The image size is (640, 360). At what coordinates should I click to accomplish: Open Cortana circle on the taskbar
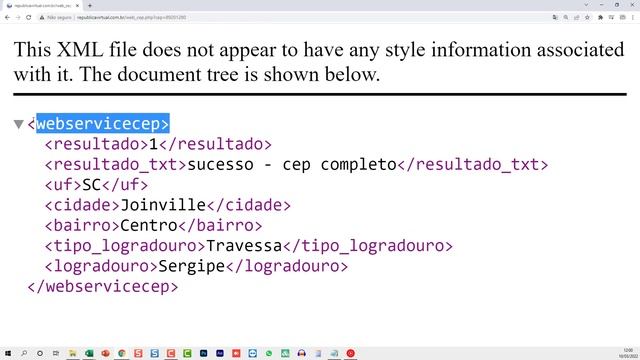coord(40,353)
